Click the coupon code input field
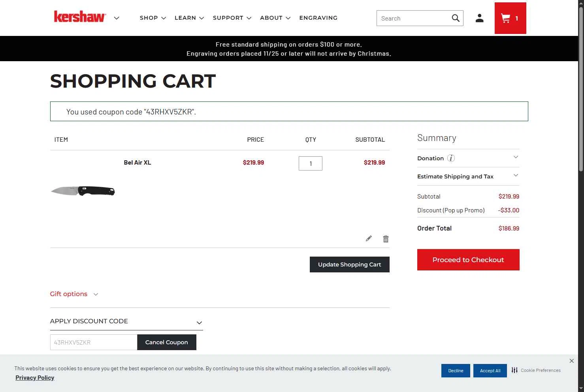Screen dimensions: 584x392 pos(94,342)
